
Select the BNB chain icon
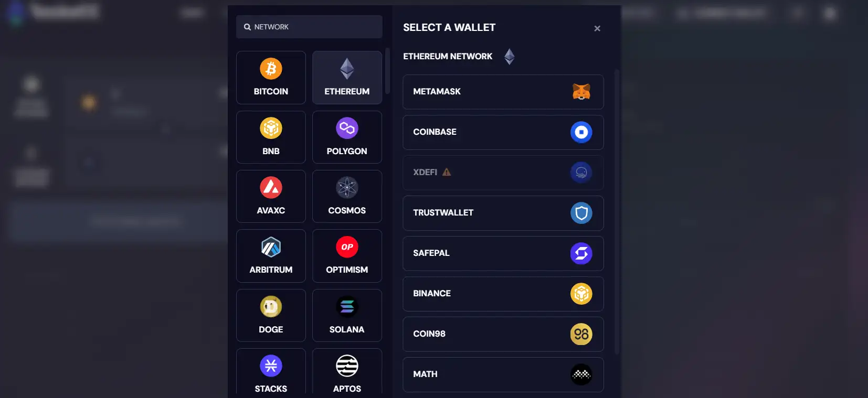271,128
